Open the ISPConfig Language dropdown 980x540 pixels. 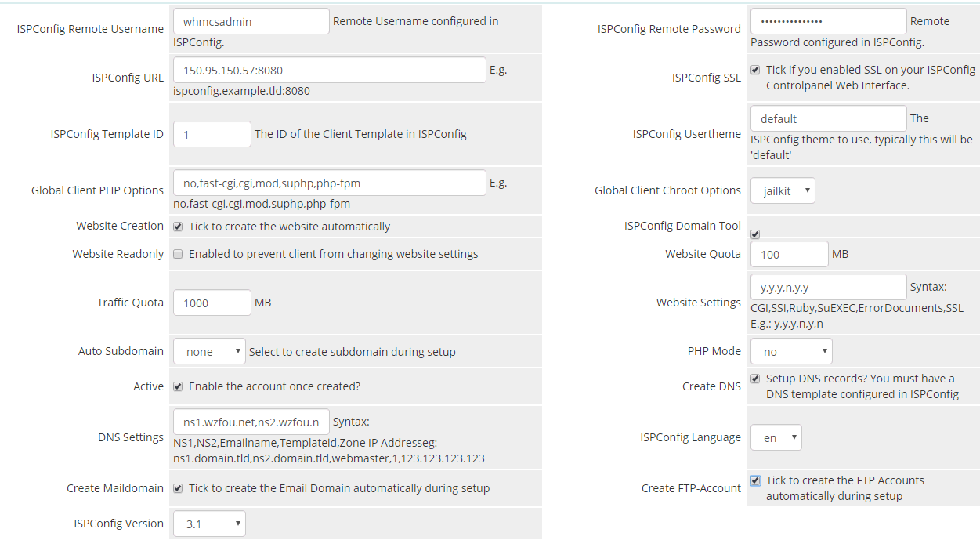click(x=776, y=437)
